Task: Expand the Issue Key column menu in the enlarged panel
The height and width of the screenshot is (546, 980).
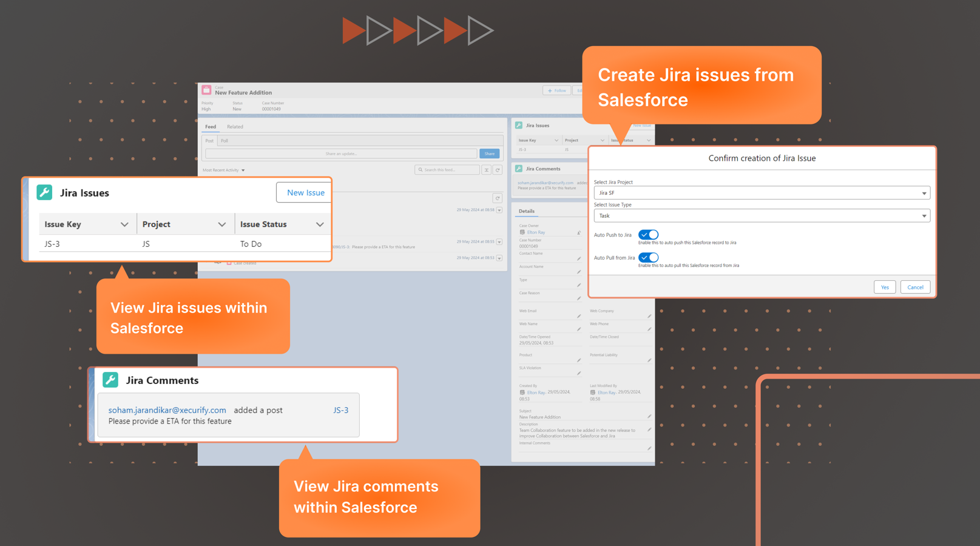Action: pos(124,224)
